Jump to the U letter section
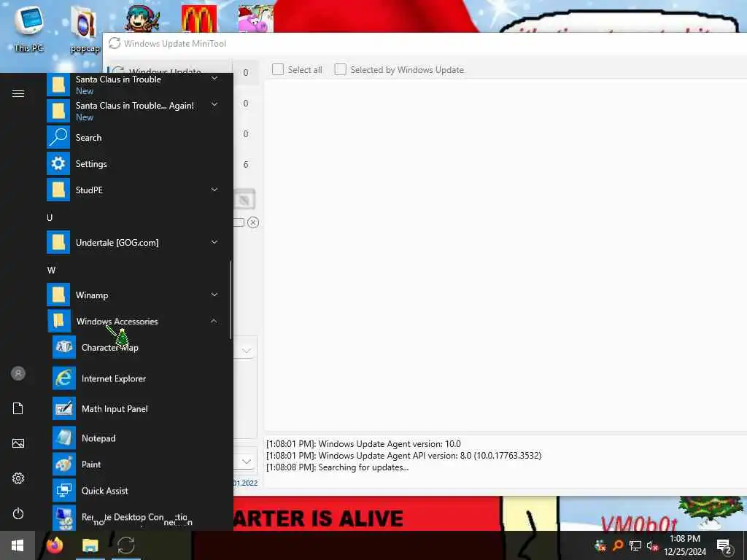This screenshot has width=747, height=560. coord(50,217)
